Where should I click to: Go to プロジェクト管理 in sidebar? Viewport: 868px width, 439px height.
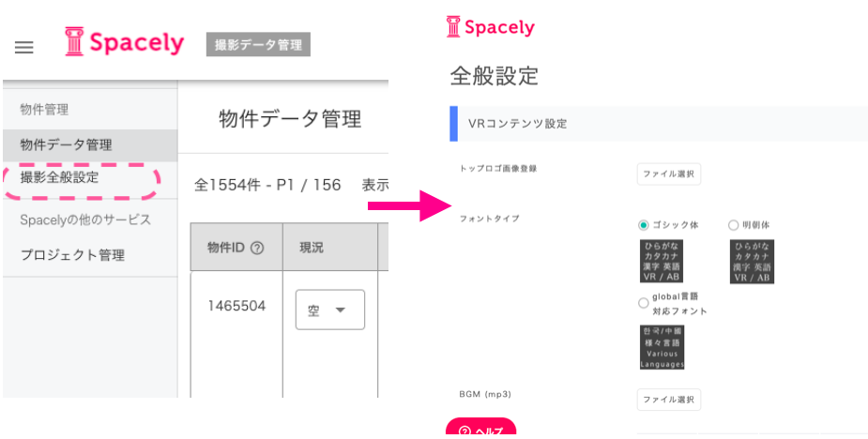(72, 255)
